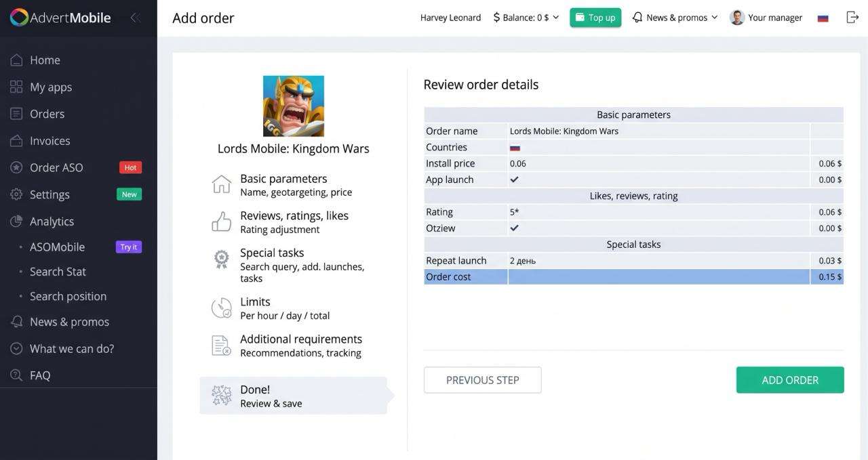Click the Basic parameters house icon
The width and height of the screenshot is (868, 460).
[222, 184]
